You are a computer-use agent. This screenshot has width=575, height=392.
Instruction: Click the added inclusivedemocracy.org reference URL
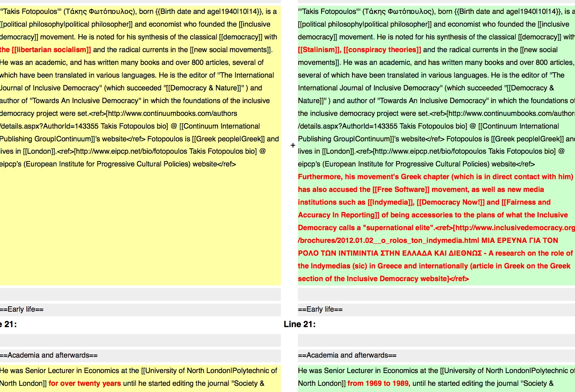(x=436, y=234)
